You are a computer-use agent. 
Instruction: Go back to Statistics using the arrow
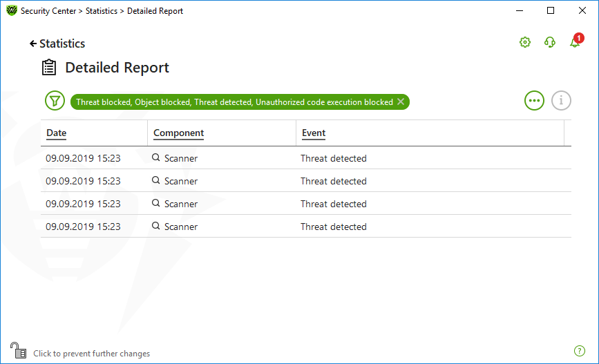click(x=33, y=44)
